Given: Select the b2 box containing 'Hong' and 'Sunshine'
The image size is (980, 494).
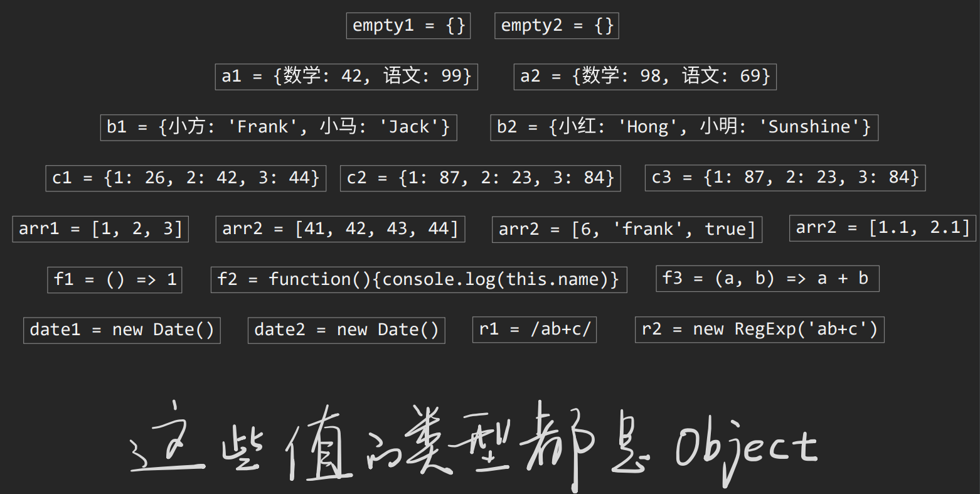Looking at the screenshot, I should click(684, 127).
